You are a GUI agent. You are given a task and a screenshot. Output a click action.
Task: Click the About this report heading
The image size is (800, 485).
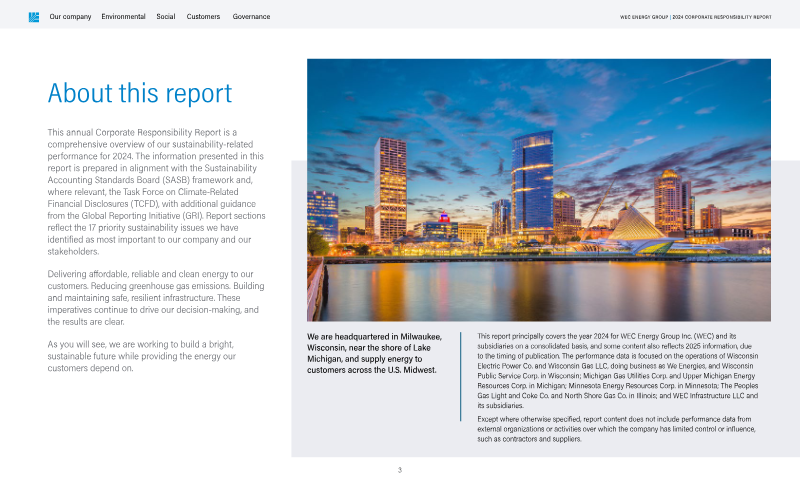[140, 94]
